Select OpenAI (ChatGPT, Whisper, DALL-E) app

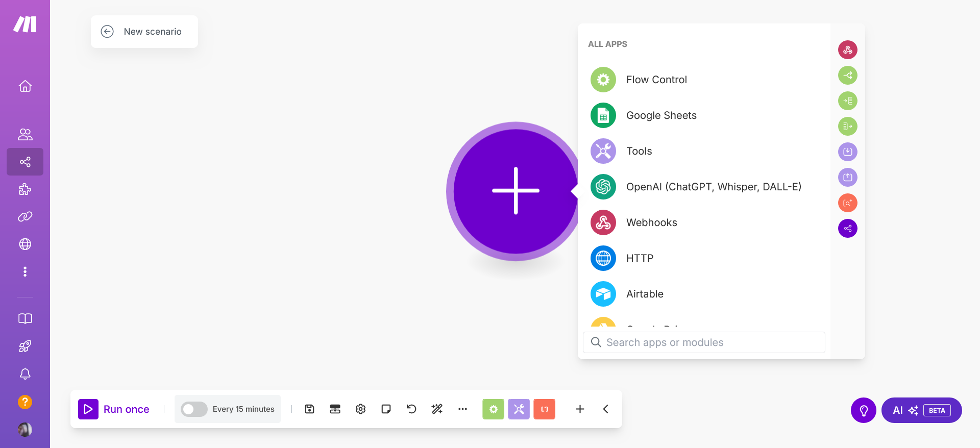(x=704, y=187)
